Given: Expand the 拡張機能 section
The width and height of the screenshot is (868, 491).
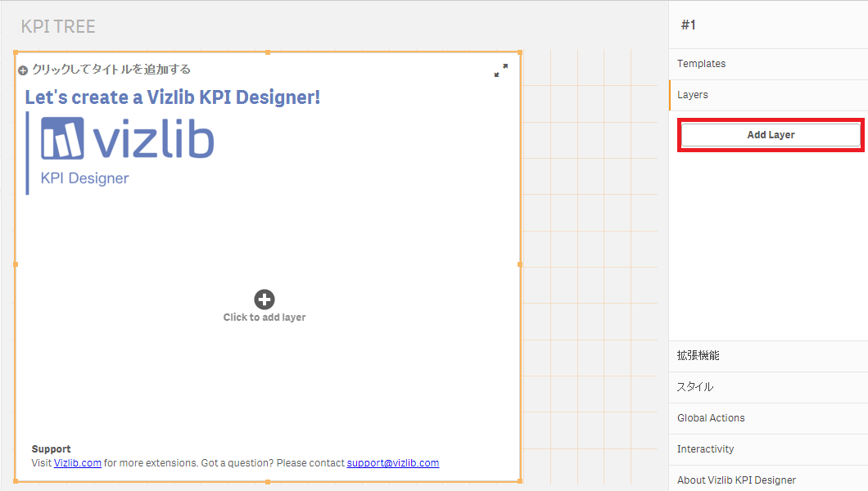Looking at the screenshot, I should pos(768,355).
